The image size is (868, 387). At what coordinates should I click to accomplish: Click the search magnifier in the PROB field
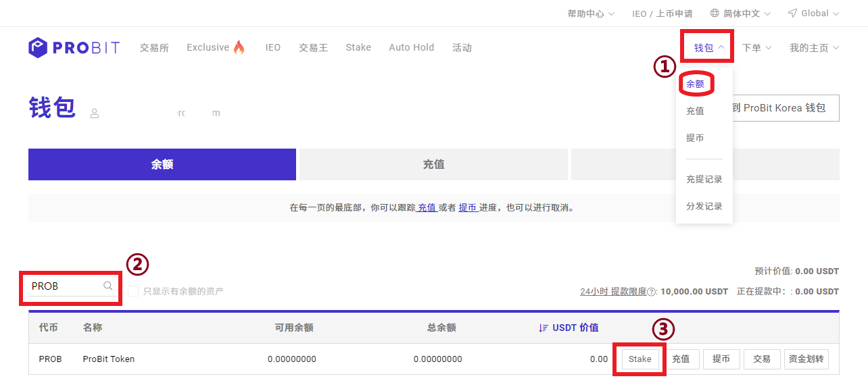coord(108,286)
